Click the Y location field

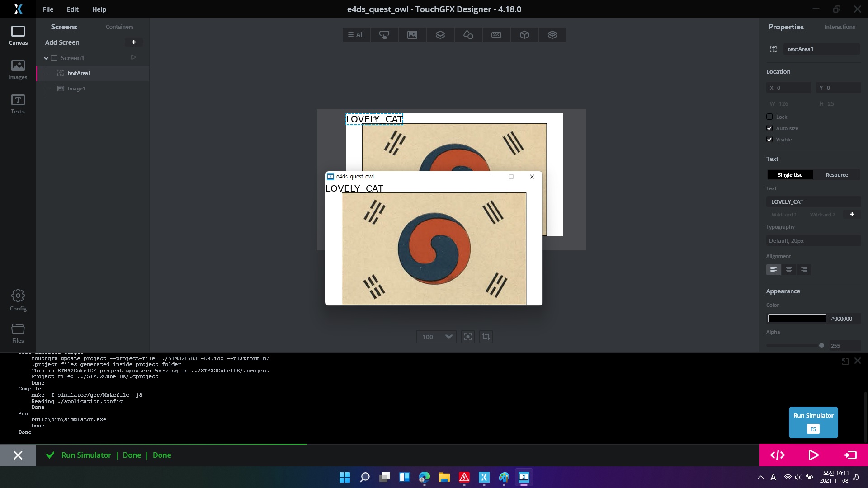[838, 88]
